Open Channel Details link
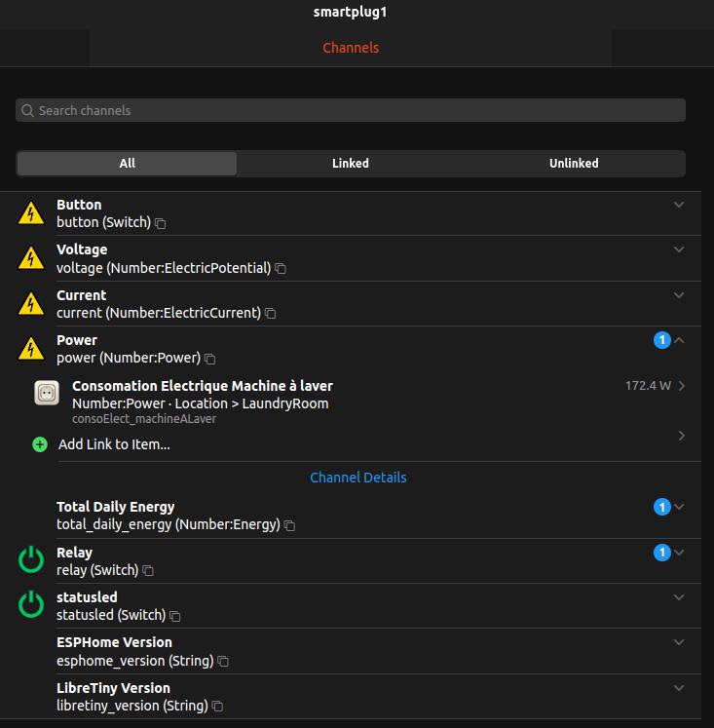 358,478
